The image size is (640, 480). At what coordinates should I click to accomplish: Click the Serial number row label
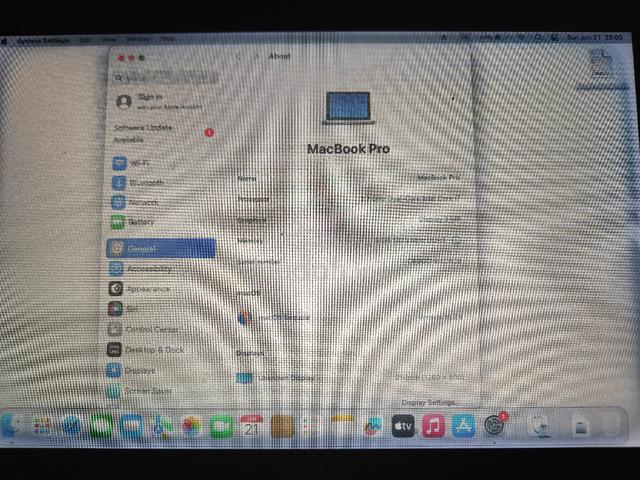point(258,262)
